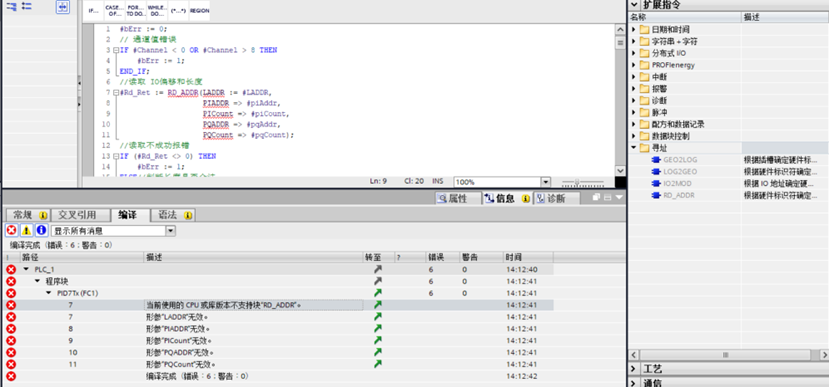This screenshot has width=829, height=387.
Task: Expand the 中断 folder
Action: tap(634, 77)
